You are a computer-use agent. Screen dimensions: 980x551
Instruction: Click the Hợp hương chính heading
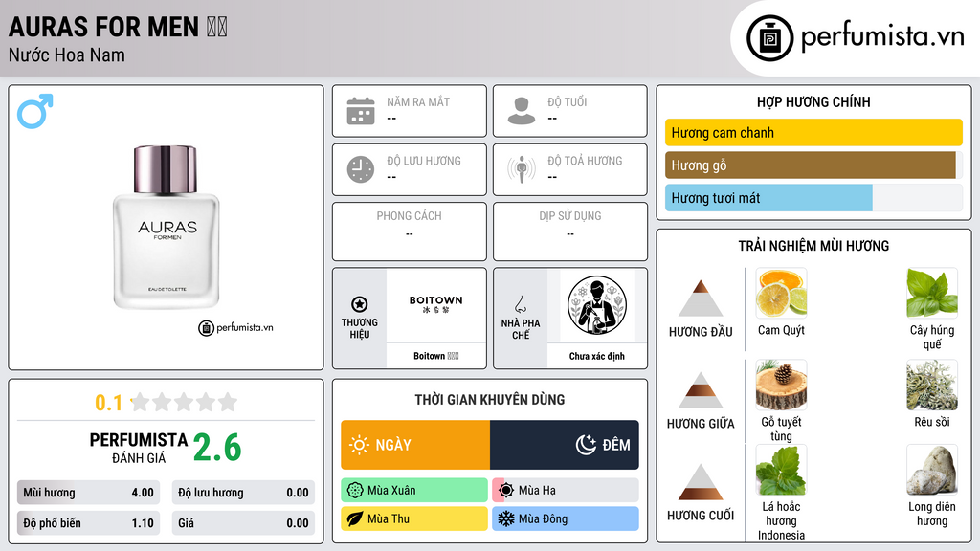[813, 101]
